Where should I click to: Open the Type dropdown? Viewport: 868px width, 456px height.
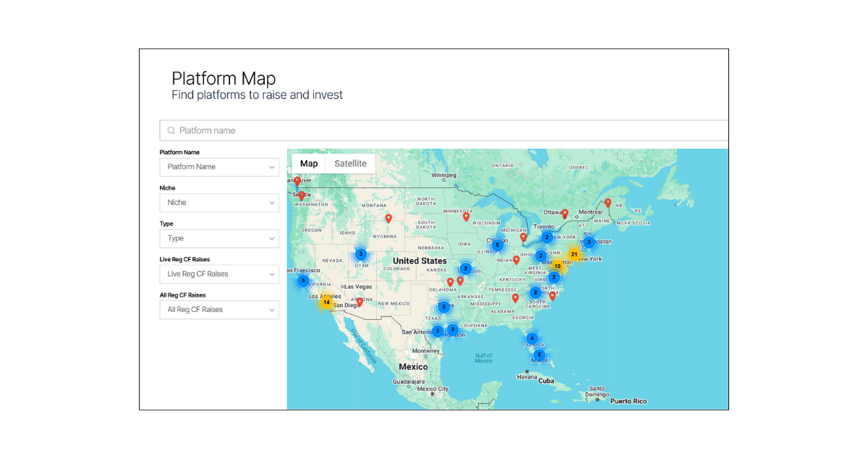click(x=219, y=238)
